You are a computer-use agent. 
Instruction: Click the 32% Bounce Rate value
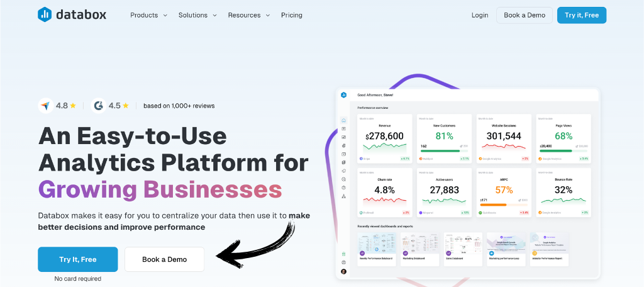(x=563, y=190)
